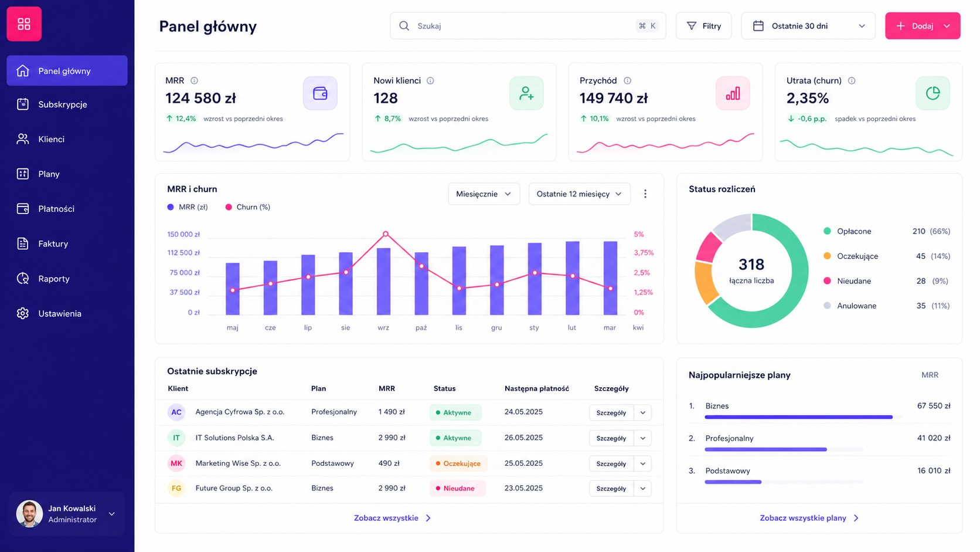Toggle Opłacone segment in status legend
The height and width of the screenshot is (552, 980).
848,231
